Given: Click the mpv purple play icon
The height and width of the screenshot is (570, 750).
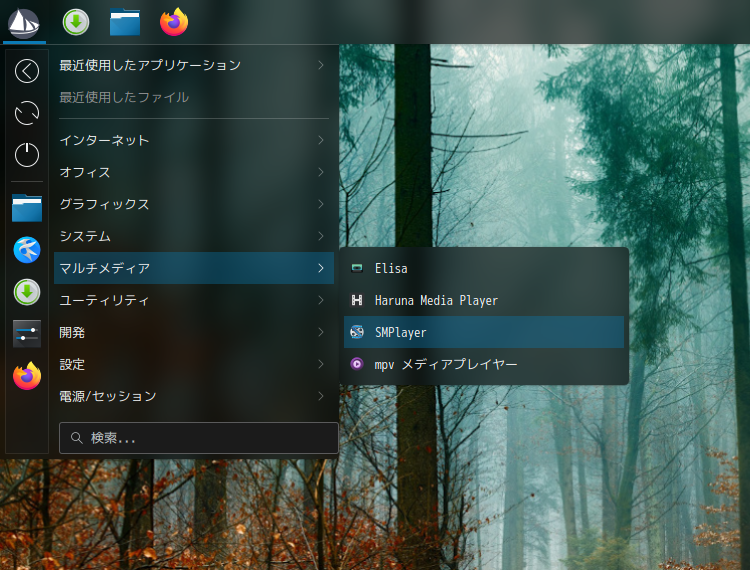Looking at the screenshot, I should pos(357,364).
